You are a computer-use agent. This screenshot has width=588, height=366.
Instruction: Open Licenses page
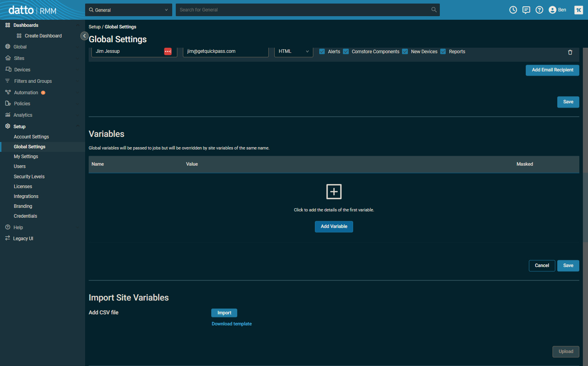coord(23,187)
